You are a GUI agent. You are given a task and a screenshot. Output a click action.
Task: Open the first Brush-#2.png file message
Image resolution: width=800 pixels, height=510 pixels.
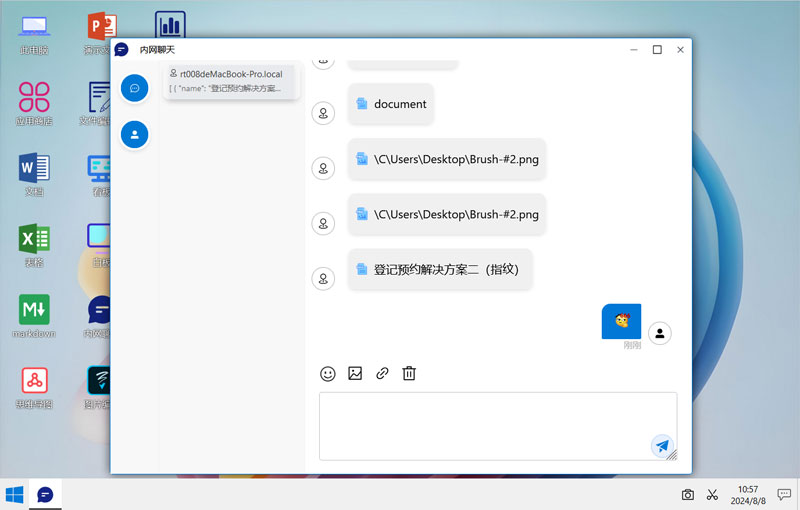point(447,159)
